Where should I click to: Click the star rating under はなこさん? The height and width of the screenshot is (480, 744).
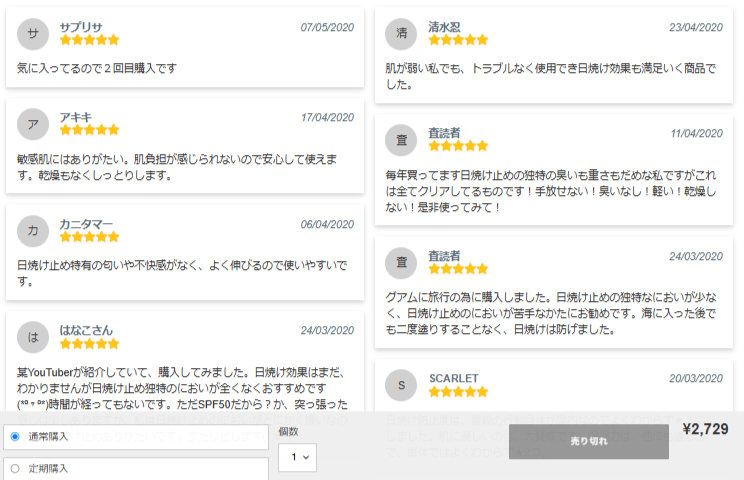89,344
